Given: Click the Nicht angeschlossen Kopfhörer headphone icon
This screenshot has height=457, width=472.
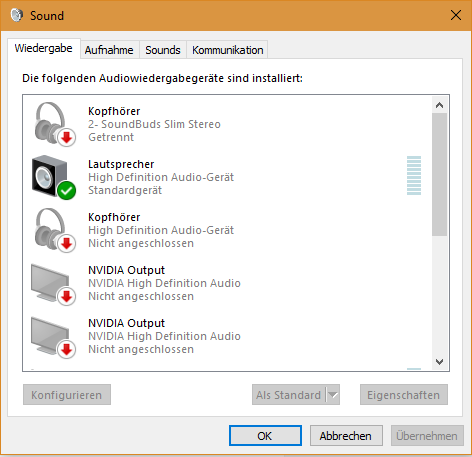Looking at the screenshot, I should tap(55, 230).
